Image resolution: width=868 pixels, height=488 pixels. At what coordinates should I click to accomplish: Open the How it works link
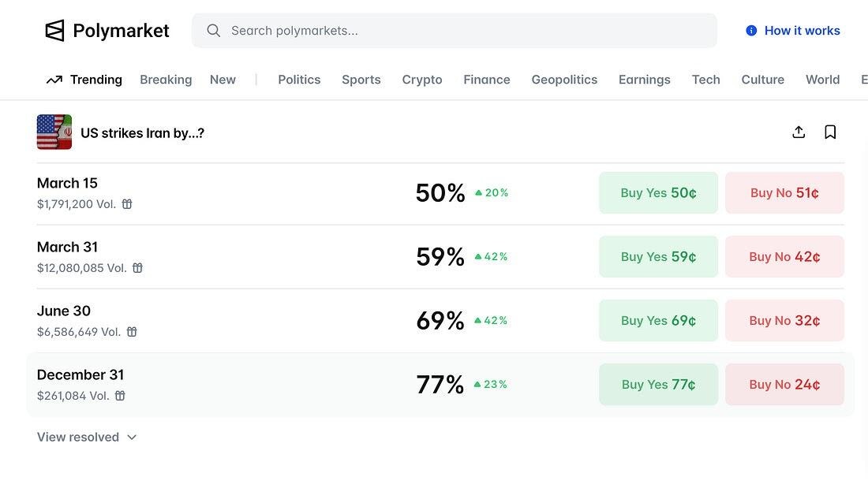[793, 31]
